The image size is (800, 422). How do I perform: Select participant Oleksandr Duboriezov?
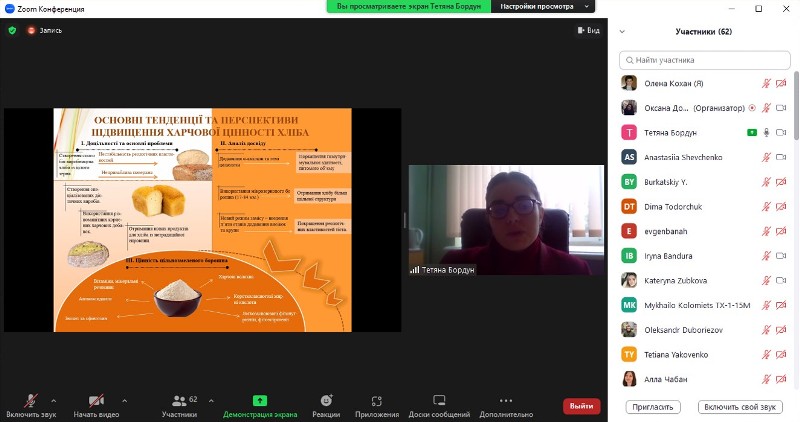coord(705,330)
